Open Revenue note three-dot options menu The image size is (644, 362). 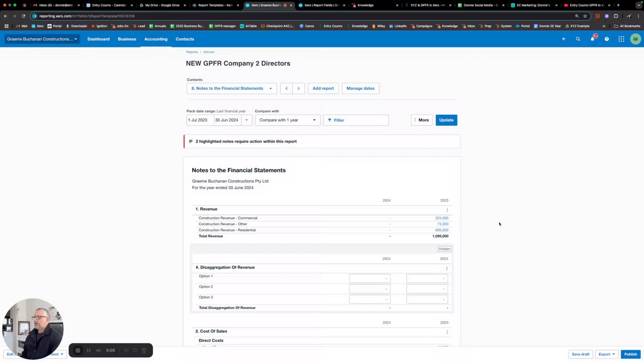point(447,210)
